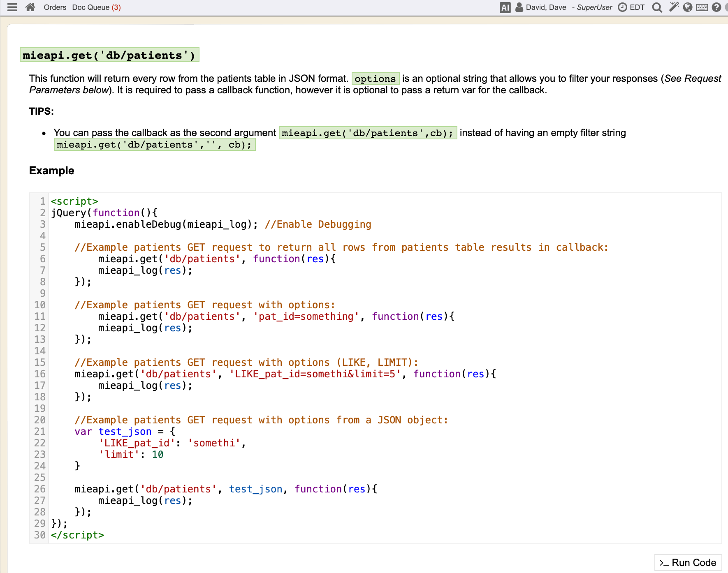Click the keyboard shortcuts icon
Screen dimensions: 728x573
click(x=702, y=7)
